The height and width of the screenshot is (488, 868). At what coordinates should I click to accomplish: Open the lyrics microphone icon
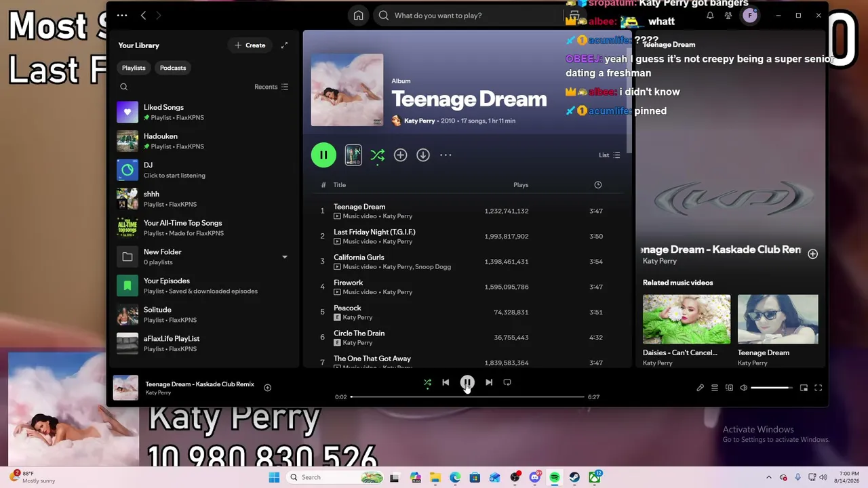700,388
